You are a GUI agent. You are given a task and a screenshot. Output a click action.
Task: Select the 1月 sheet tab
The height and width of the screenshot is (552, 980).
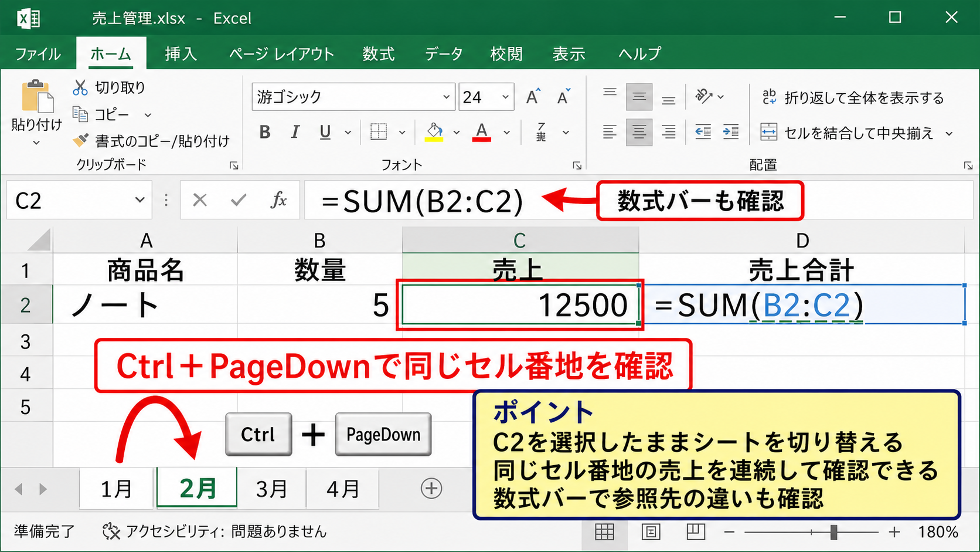[x=116, y=489]
